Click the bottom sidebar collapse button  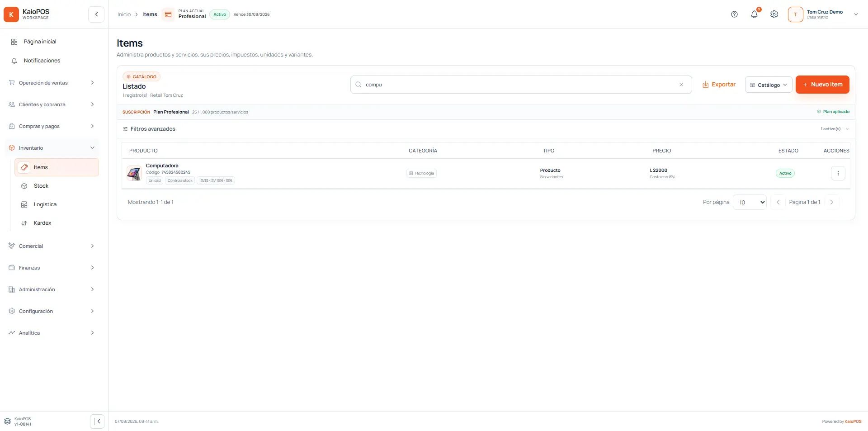97,422
